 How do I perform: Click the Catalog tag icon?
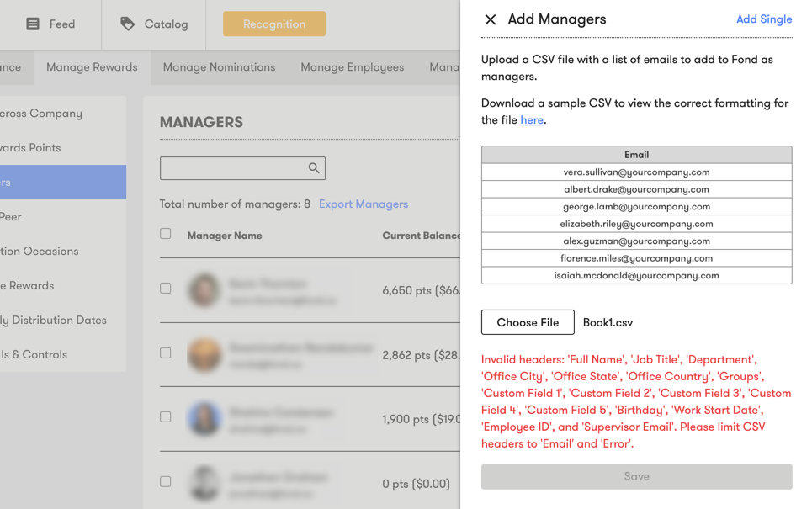127,24
